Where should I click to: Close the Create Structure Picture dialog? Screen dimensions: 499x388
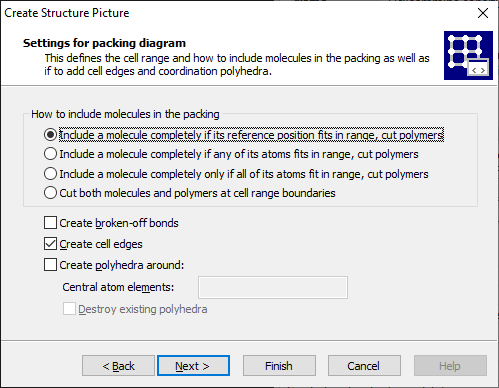tap(483, 13)
